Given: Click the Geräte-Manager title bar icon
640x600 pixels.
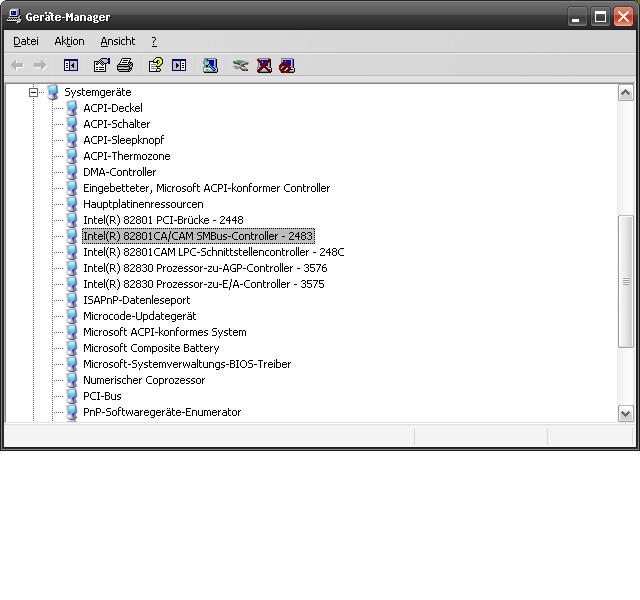Looking at the screenshot, I should tap(14, 16).
